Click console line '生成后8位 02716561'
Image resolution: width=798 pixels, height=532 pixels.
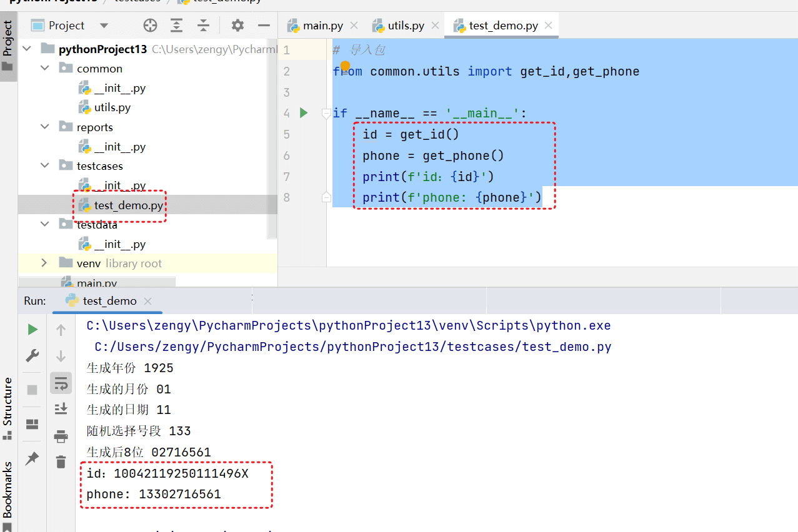pos(149,452)
